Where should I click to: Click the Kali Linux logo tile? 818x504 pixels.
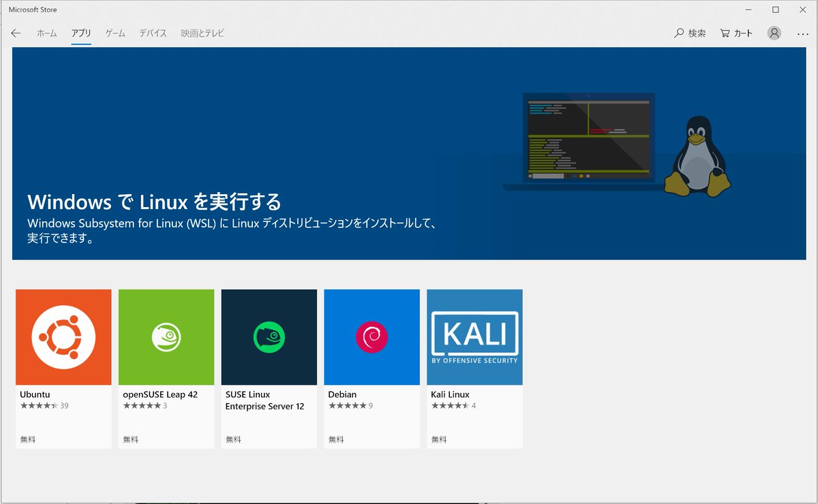click(475, 337)
